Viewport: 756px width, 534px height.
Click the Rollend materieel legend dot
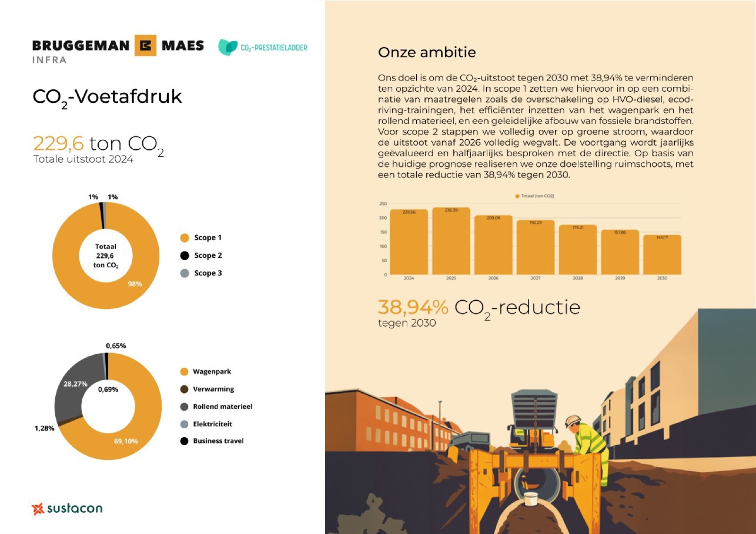(184, 407)
